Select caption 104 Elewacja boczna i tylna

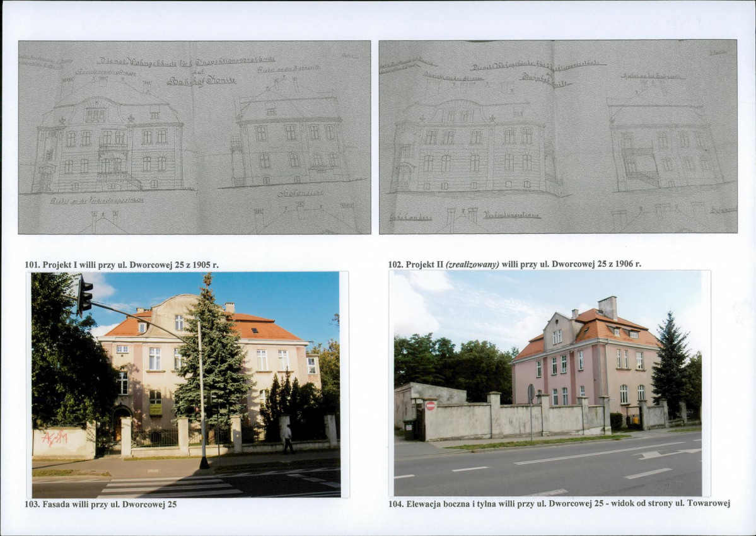pos(559,504)
